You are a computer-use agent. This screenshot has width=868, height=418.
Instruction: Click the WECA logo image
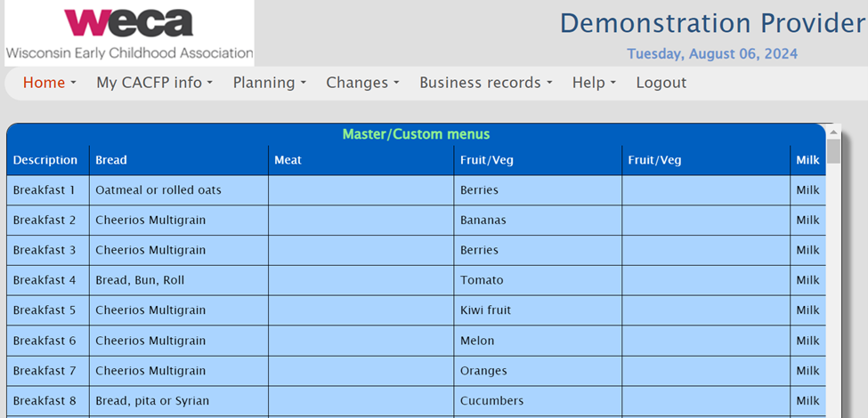tap(128, 33)
